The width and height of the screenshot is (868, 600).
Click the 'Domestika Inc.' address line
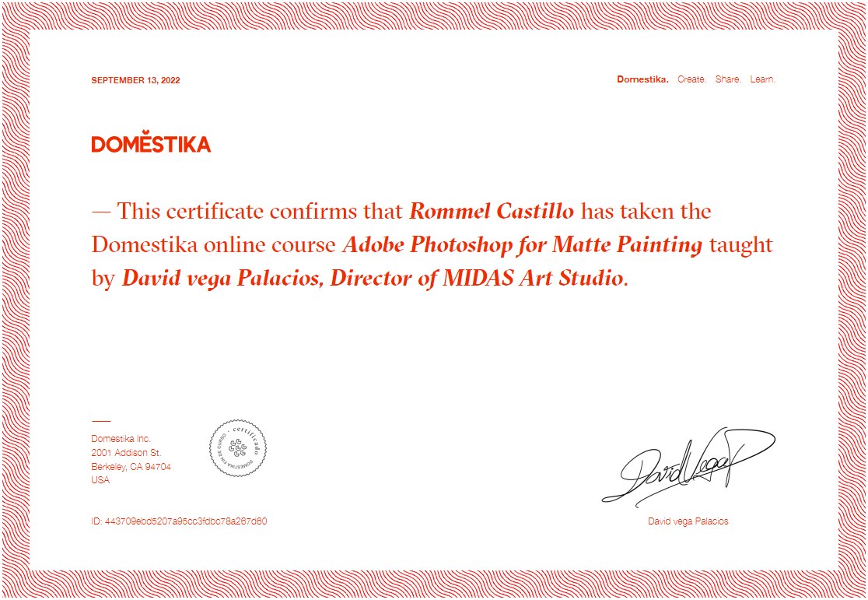coord(121,439)
